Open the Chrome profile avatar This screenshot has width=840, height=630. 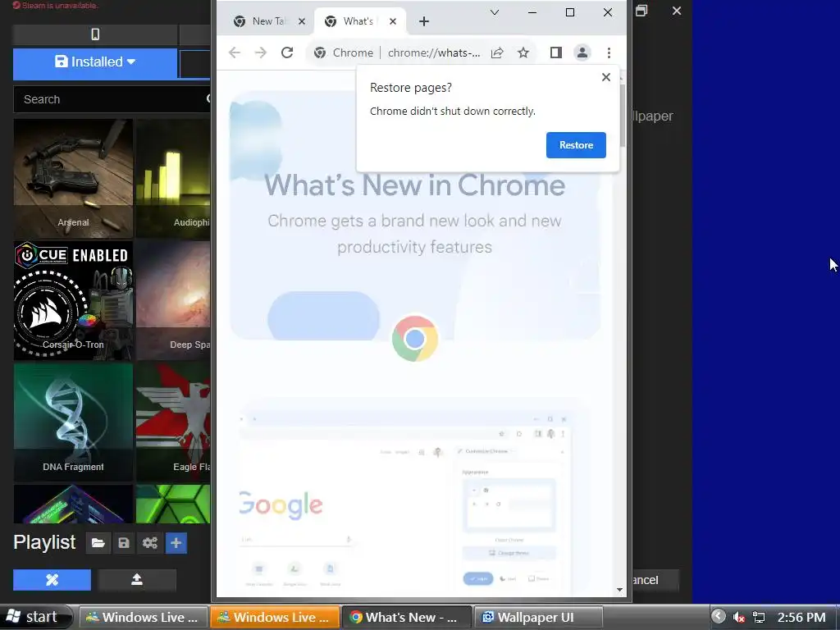tap(582, 52)
